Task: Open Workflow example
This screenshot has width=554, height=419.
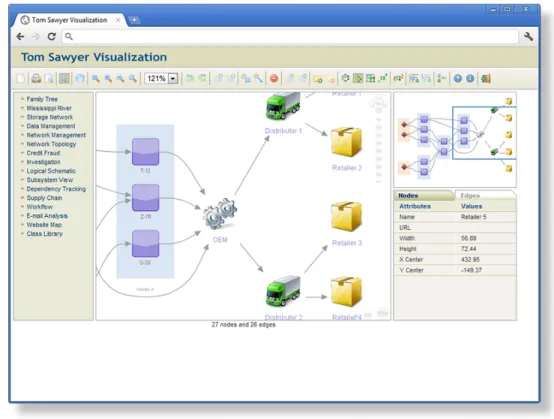Action: 40,207
